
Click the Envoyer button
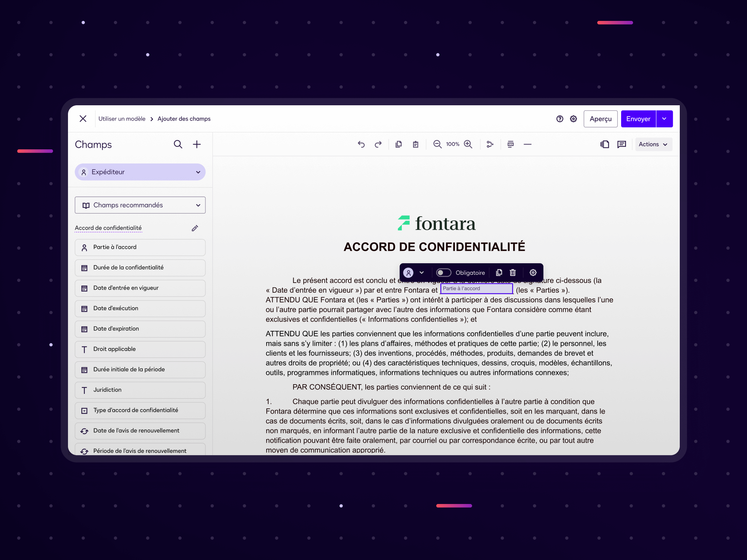click(638, 119)
